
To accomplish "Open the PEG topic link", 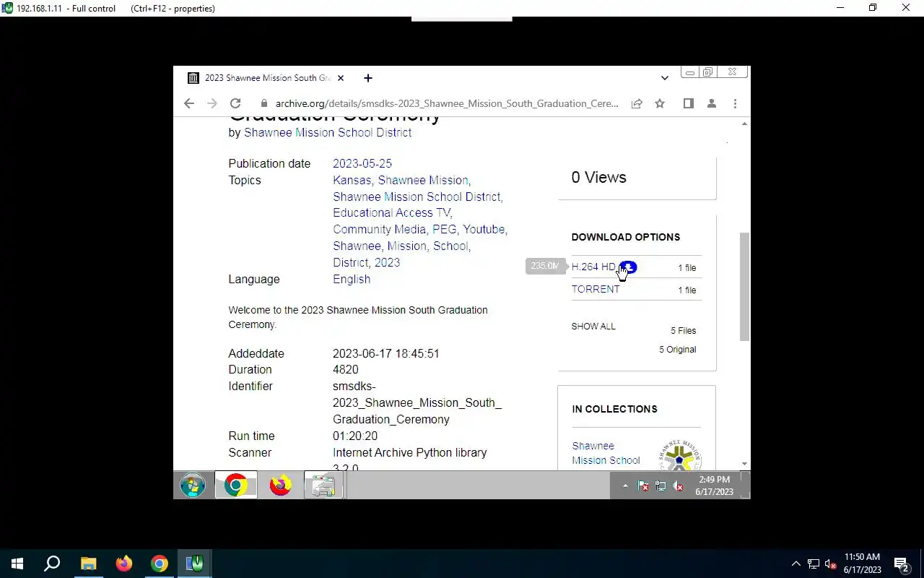I will coord(444,230).
